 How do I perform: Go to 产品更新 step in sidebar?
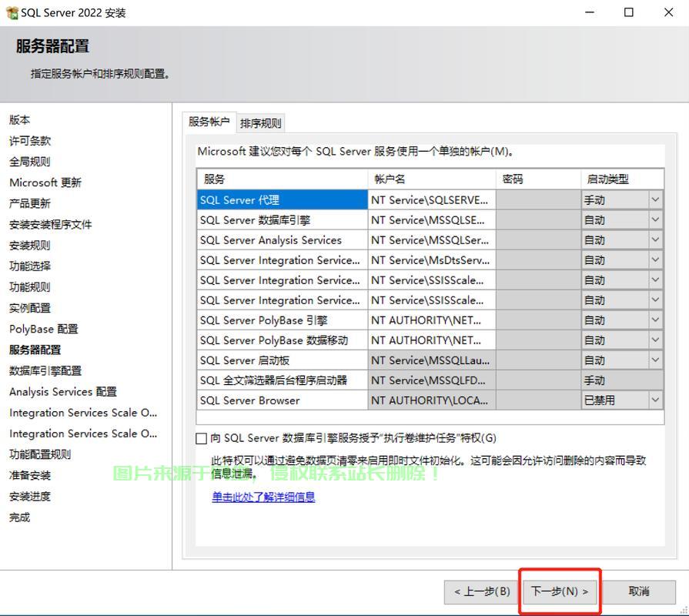(x=30, y=203)
